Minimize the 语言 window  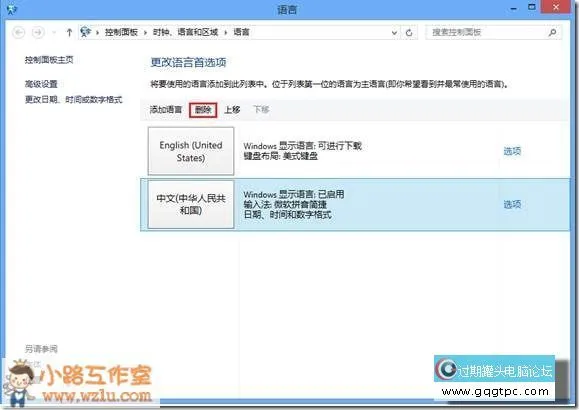(514, 8)
